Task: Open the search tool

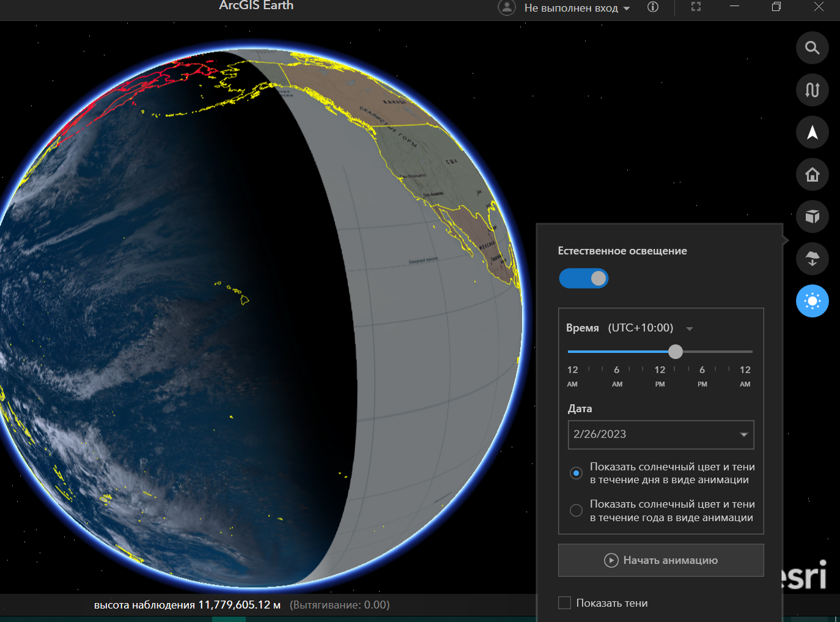Action: 812,48
